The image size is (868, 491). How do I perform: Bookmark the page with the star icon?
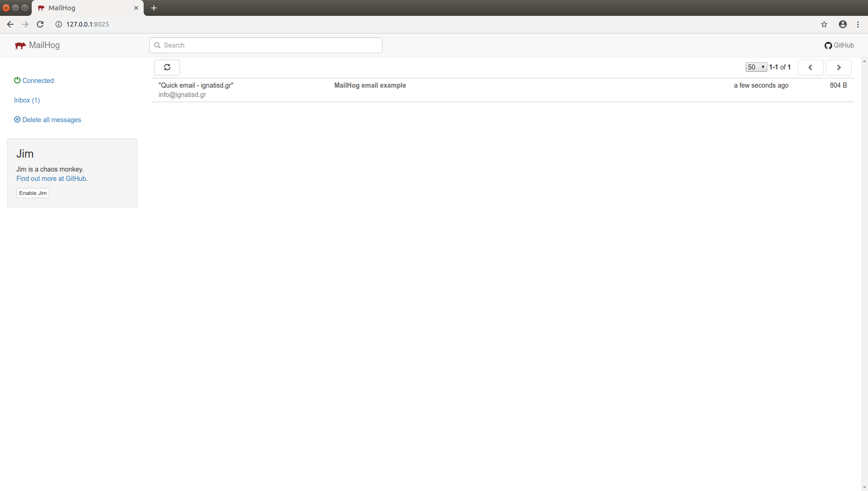pos(824,24)
